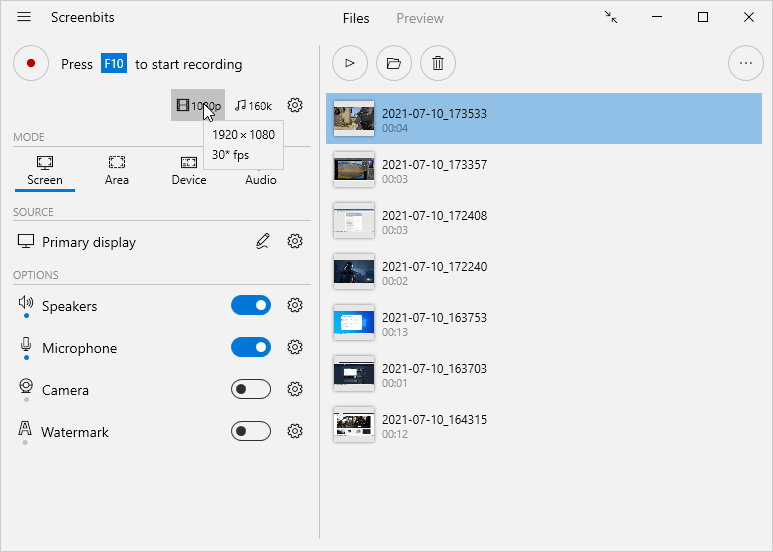
Task: Click the Watermark icon
Action: pyautogui.click(x=25, y=428)
